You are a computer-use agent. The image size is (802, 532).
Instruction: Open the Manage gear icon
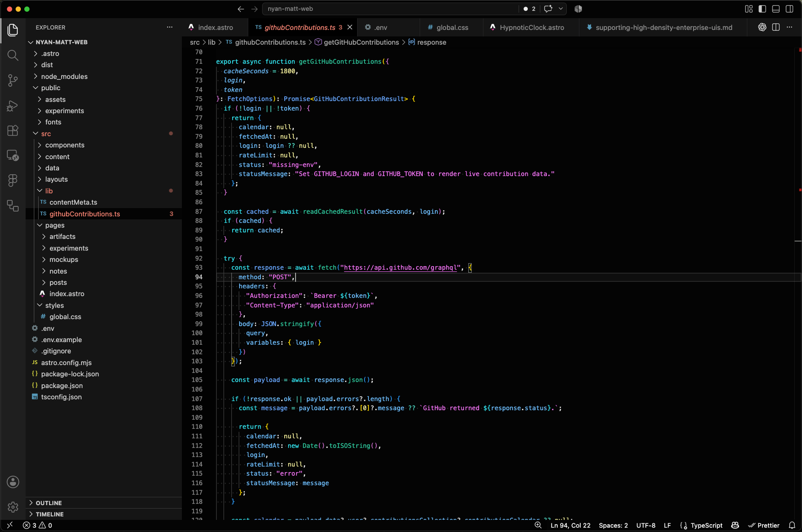tap(13, 506)
